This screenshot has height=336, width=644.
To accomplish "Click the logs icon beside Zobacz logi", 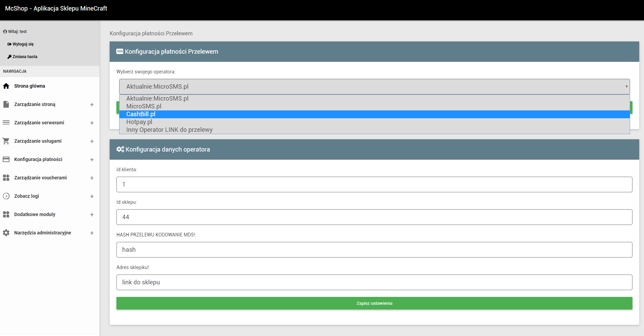I will (6, 196).
